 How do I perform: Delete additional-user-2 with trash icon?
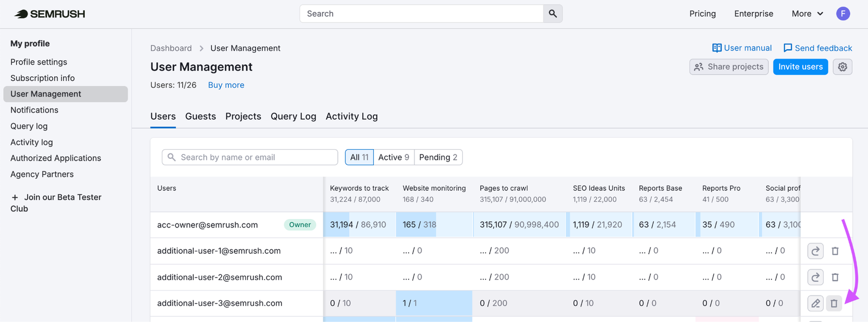835,278
